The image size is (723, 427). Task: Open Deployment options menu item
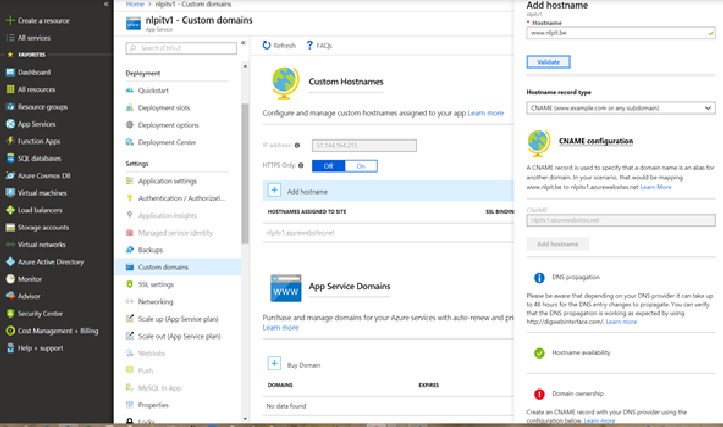168,125
